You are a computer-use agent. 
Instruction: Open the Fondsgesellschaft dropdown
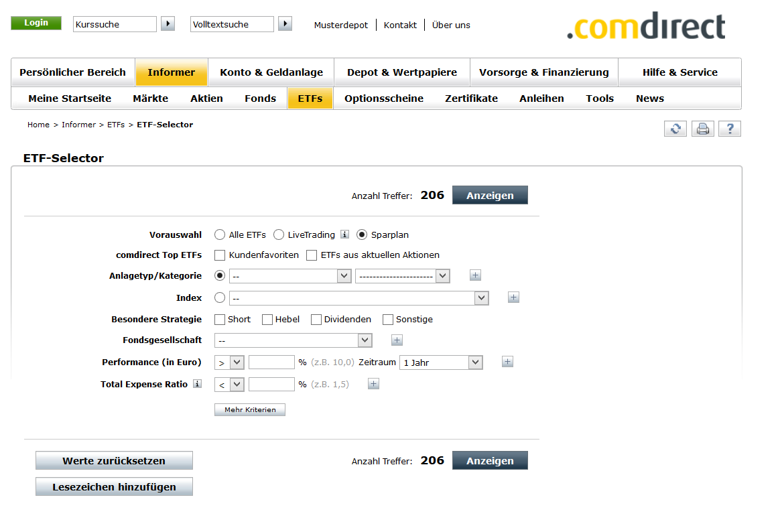click(294, 340)
